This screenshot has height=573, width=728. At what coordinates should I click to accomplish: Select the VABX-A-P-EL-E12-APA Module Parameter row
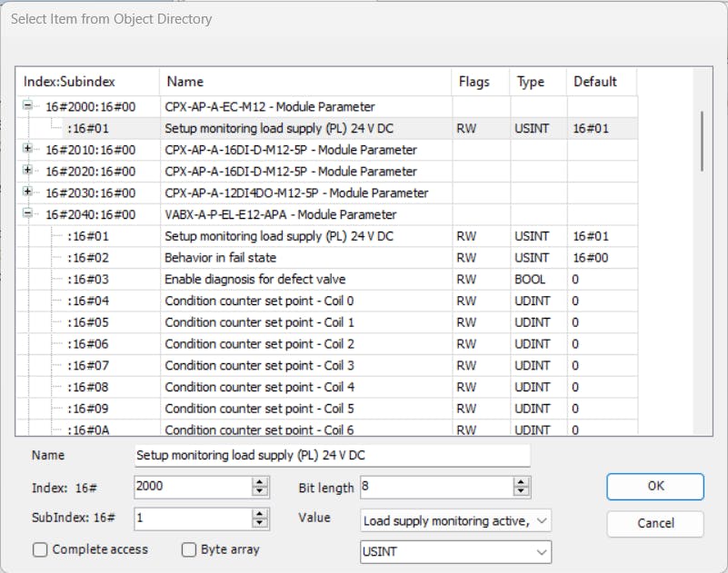coord(327,214)
